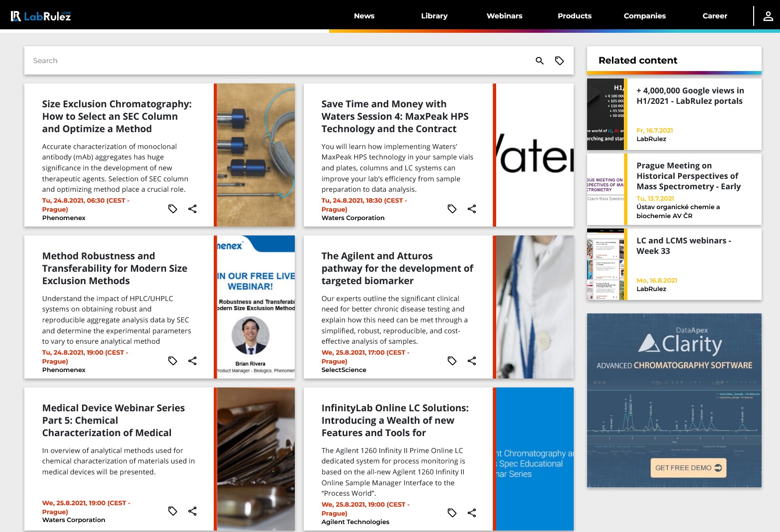Click Phenomenex under Size Exclusion Chromatography card
The image size is (780, 532).
pos(64,218)
